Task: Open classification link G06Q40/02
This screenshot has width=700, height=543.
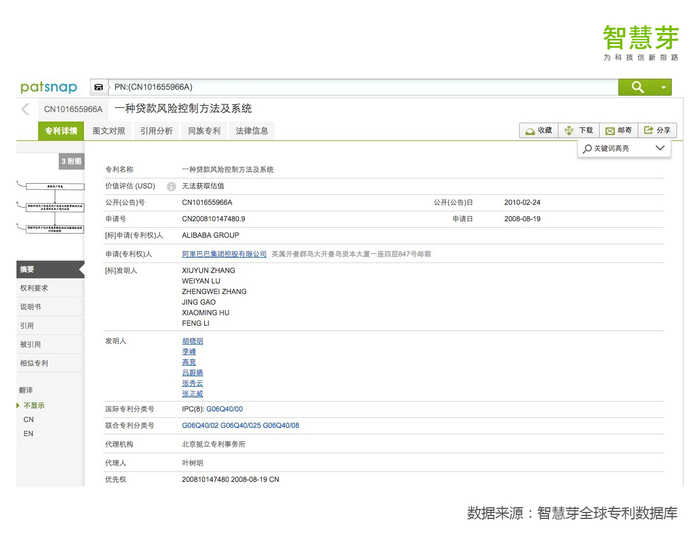Action: coord(200,426)
